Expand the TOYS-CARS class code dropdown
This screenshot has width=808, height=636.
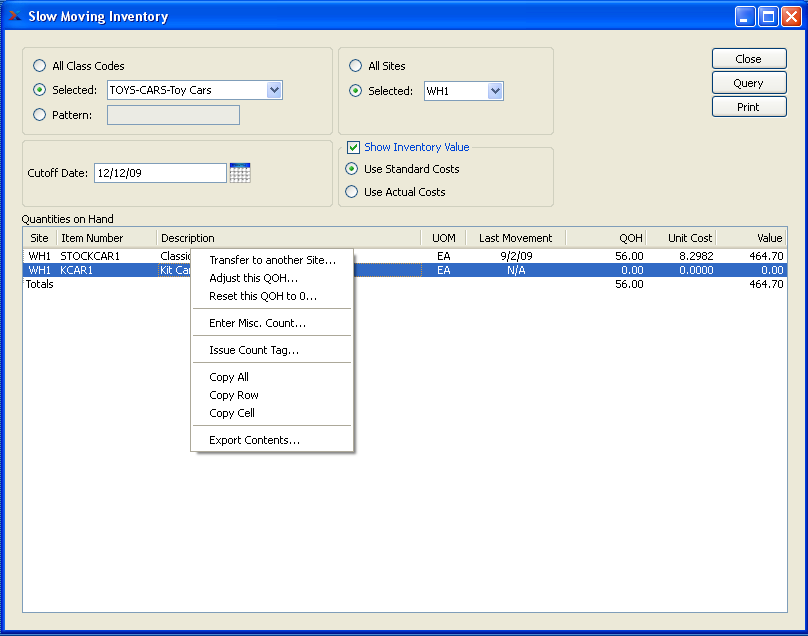coord(274,91)
